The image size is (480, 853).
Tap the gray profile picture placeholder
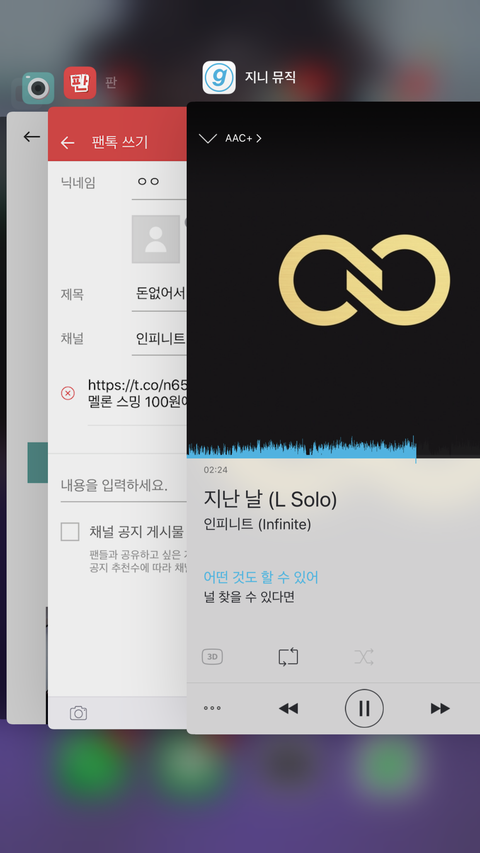(156, 239)
